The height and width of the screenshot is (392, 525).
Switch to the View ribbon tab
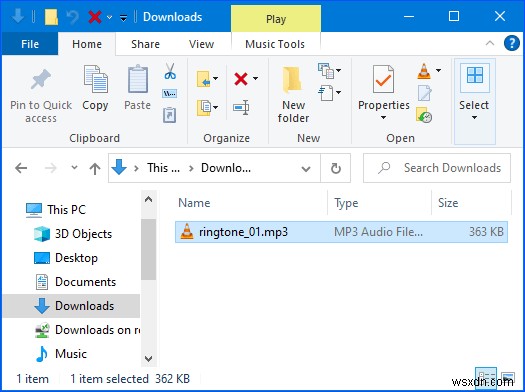(x=201, y=44)
